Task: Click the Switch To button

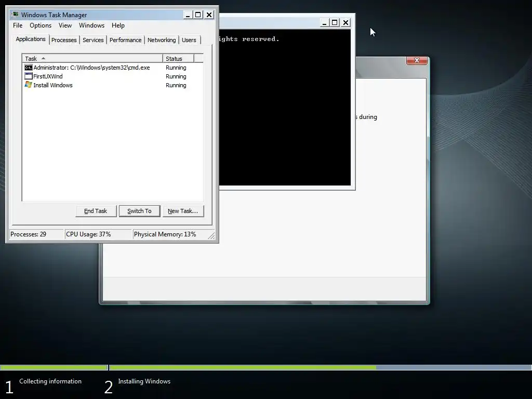Action: (139, 211)
